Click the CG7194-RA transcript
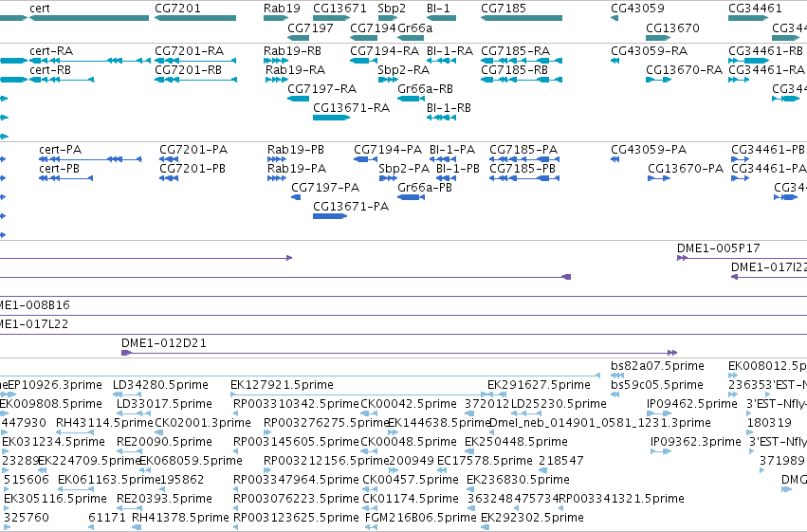 363,61
